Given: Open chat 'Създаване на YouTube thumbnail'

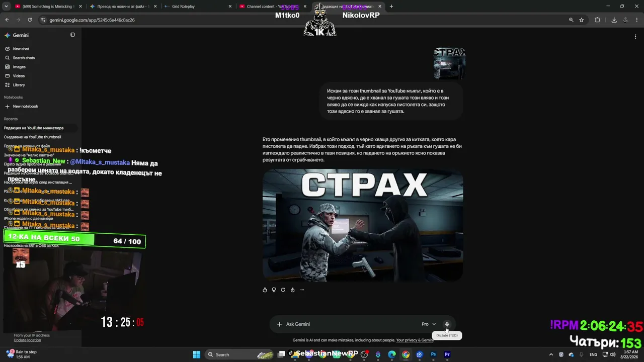Looking at the screenshot, I should tap(32, 137).
